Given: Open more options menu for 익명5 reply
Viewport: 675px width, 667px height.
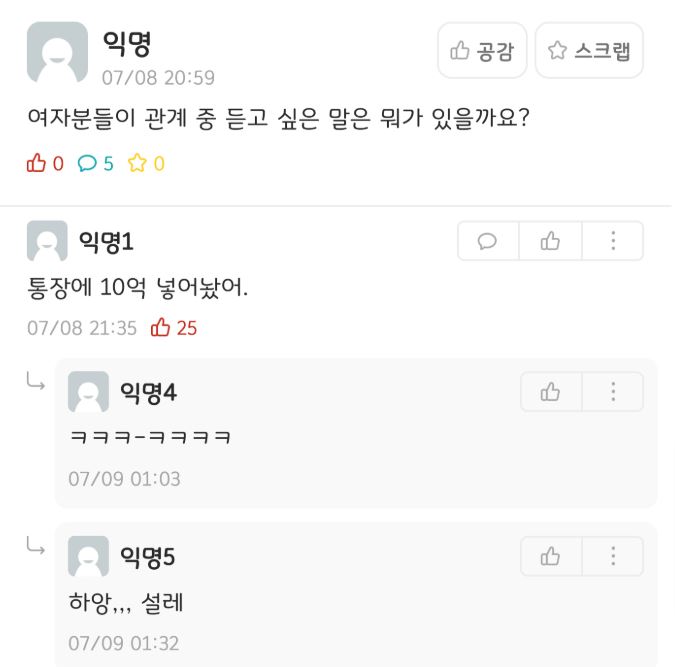Looking at the screenshot, I should (x=612, y=556).
